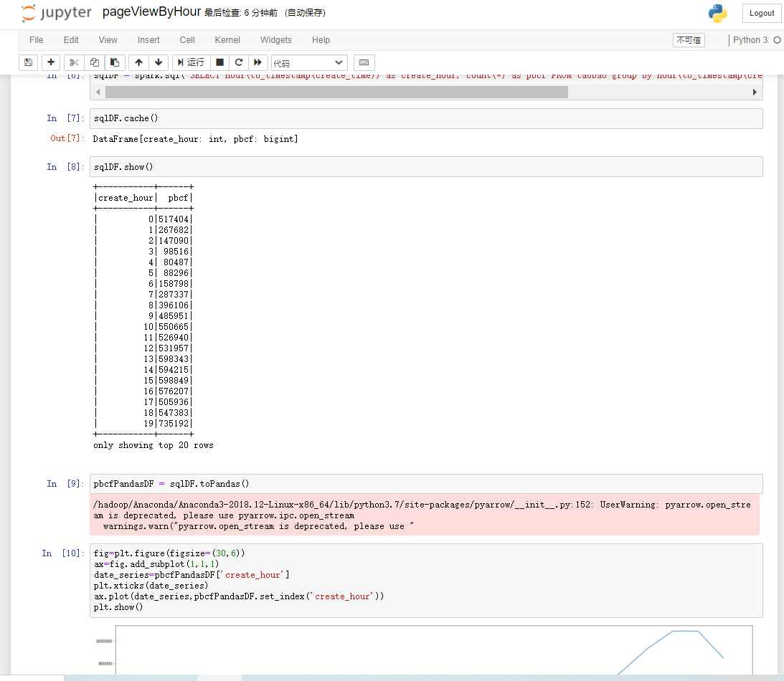Image resolution: width=784 pixels, height=681 pixels.
Task: Open the cell type dropdown (代码)
Action: tap(309, 63)
